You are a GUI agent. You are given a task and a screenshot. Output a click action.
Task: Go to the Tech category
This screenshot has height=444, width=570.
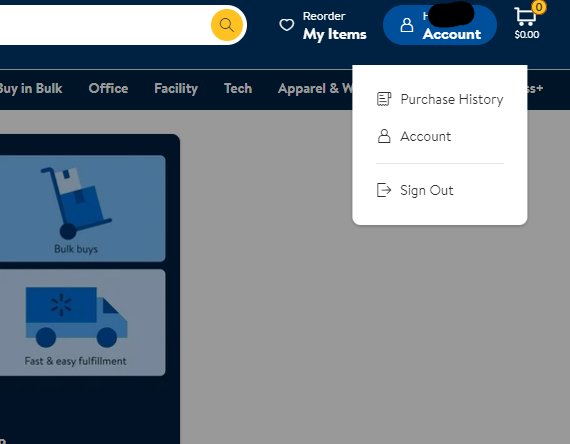pos(238,88)
